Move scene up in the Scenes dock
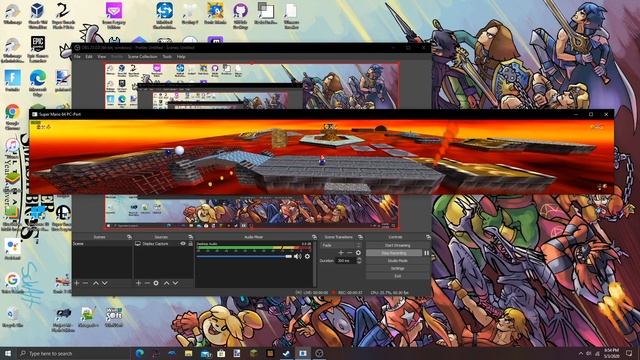 [x=96, y=283]
